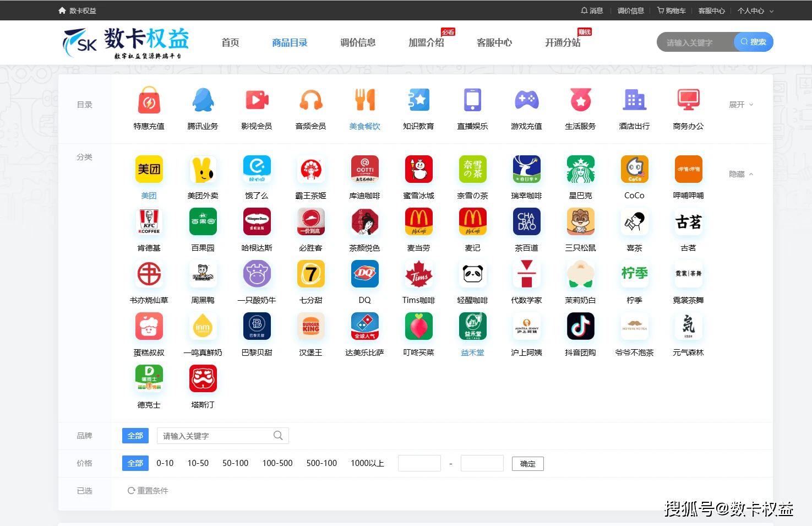Select the 蜜雪冰城 snowman logo

pyautogui.click(x=418, y=169)
